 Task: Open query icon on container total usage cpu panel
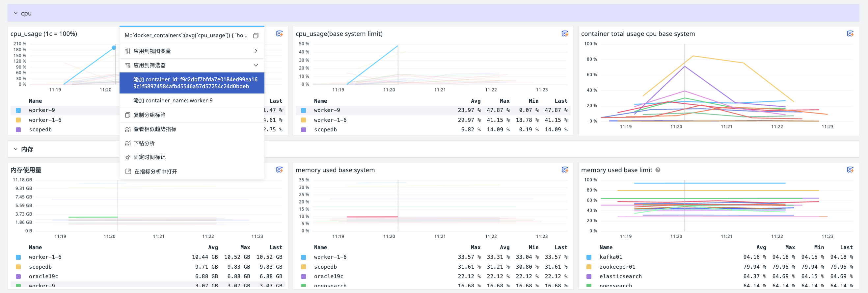coord(850,34)
